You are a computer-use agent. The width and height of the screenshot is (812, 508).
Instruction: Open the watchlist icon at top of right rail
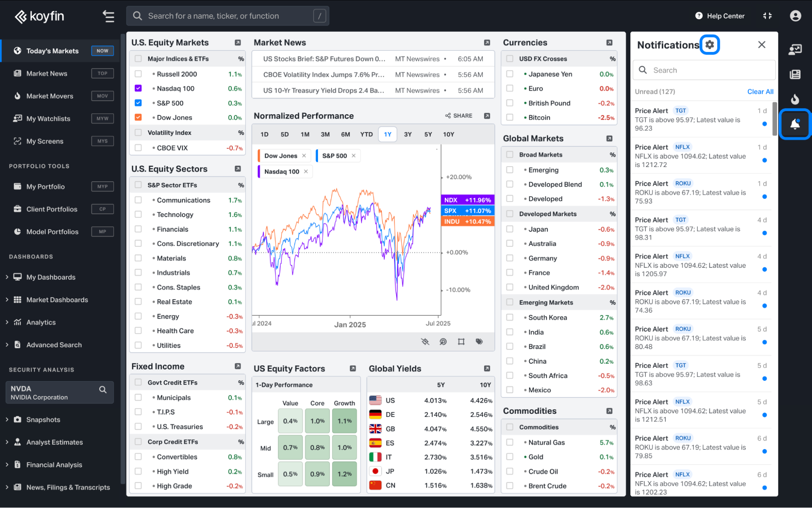coord(795,50)
